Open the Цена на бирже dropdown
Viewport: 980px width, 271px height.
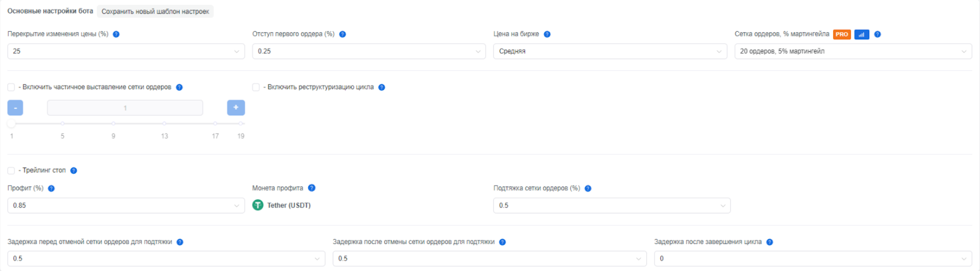611,51
